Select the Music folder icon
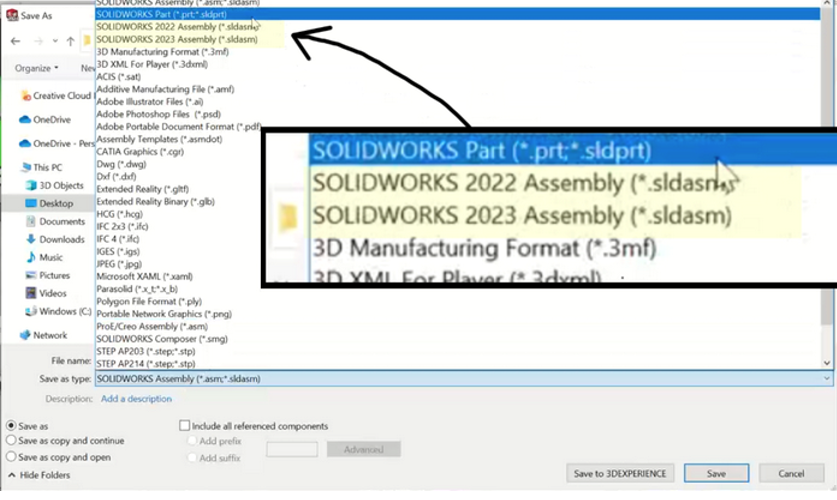 click(x=32, y=257)
